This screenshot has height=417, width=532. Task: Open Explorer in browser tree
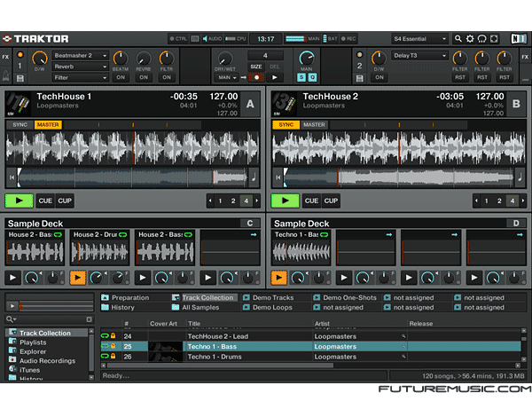33,351
